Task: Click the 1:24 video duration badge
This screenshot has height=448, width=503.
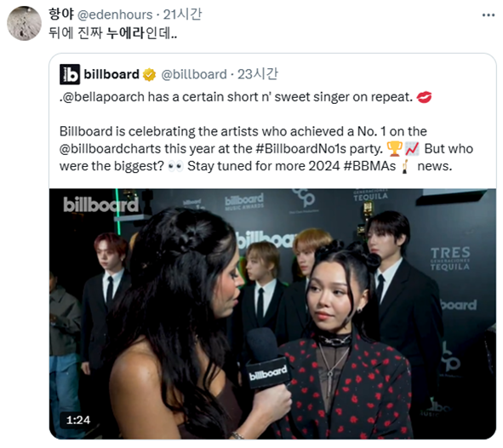Action: pos(78,420)
